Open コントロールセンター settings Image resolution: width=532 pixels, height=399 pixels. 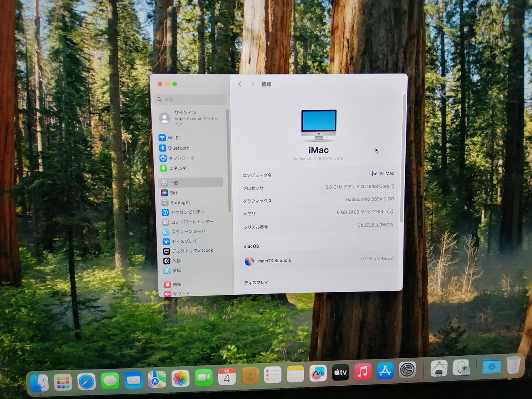tap(192, 222)
